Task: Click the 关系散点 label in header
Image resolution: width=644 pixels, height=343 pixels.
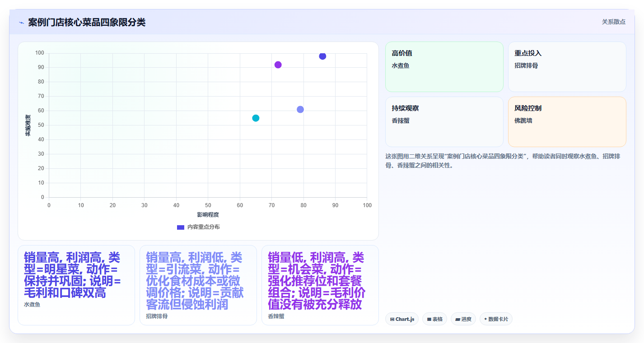Action: click(613, 22)
